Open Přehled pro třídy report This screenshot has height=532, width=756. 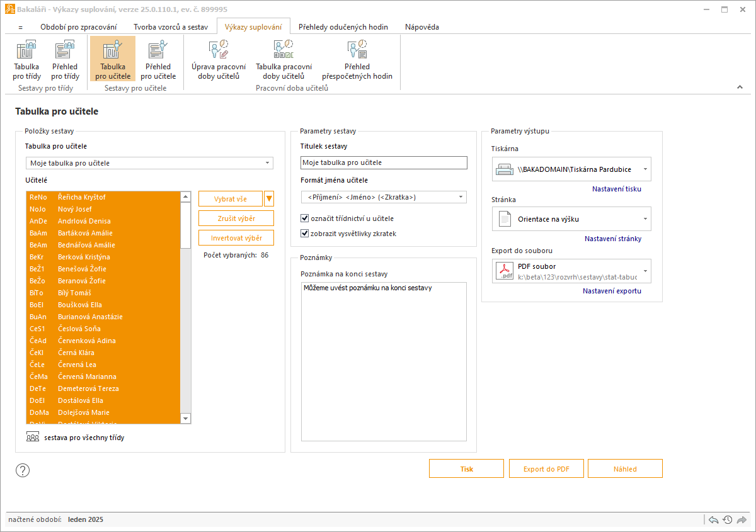coord(65,59)
